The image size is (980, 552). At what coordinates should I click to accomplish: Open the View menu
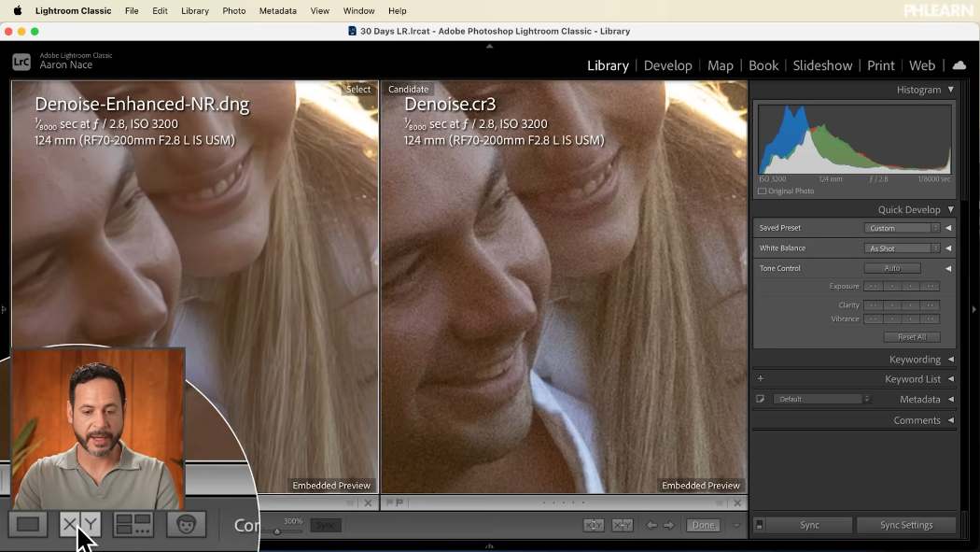tap(319, 10)
